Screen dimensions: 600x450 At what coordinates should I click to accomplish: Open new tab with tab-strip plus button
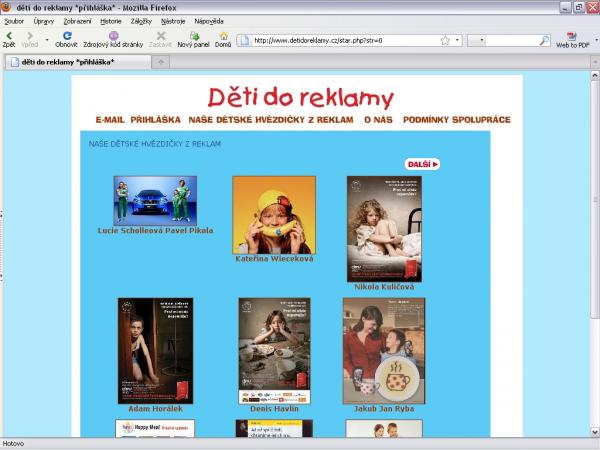(161, 62)
